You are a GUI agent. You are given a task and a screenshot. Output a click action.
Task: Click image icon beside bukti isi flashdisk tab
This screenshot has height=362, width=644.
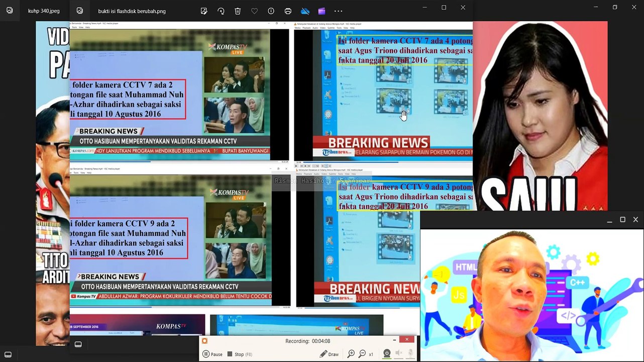tap(79, 11)
